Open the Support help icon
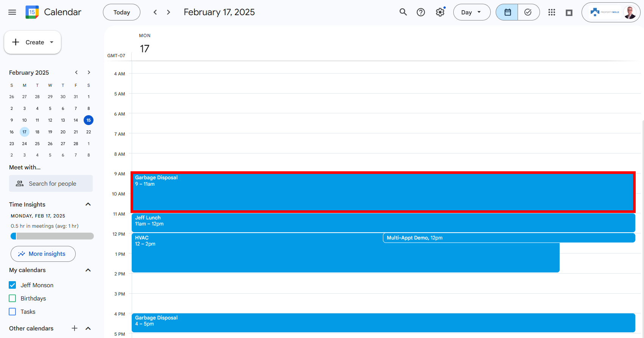Screen dimensions: 644x338 [420, 12]
